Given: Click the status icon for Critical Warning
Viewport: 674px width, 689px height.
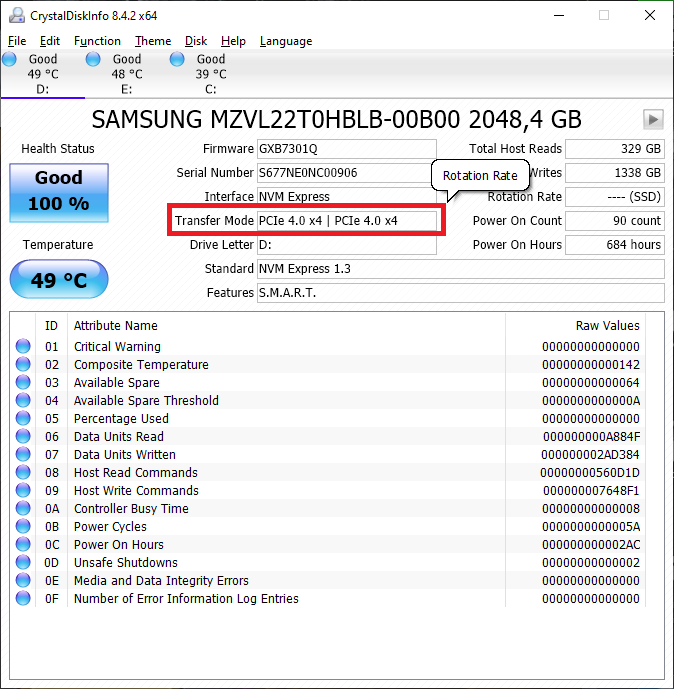Looking at the screenshot, I should click(23, 346).
